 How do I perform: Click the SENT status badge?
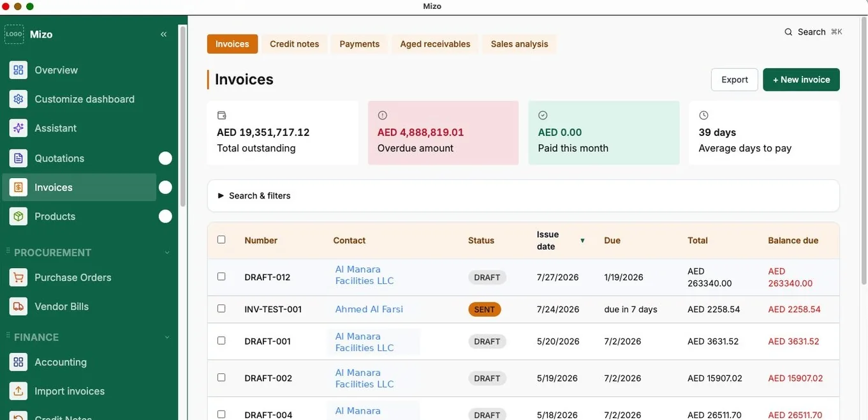tap(485, 310)
